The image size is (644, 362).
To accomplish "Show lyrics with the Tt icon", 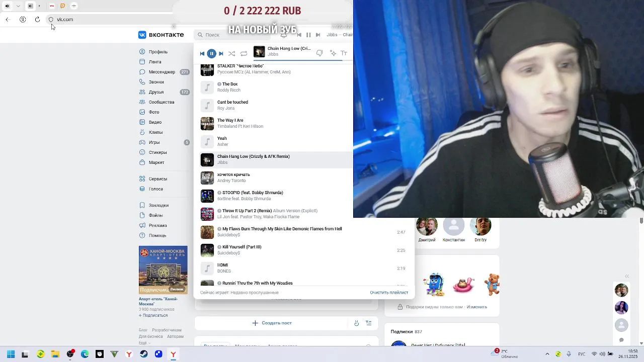I will [x=344, y=53].
